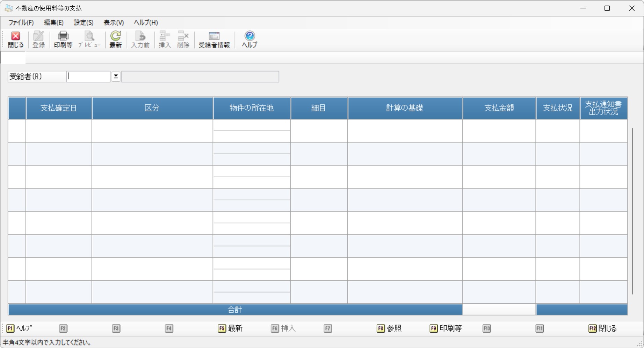Click the 印刷等 printer toolbar icon
The image size is (644, 348).
63,39
